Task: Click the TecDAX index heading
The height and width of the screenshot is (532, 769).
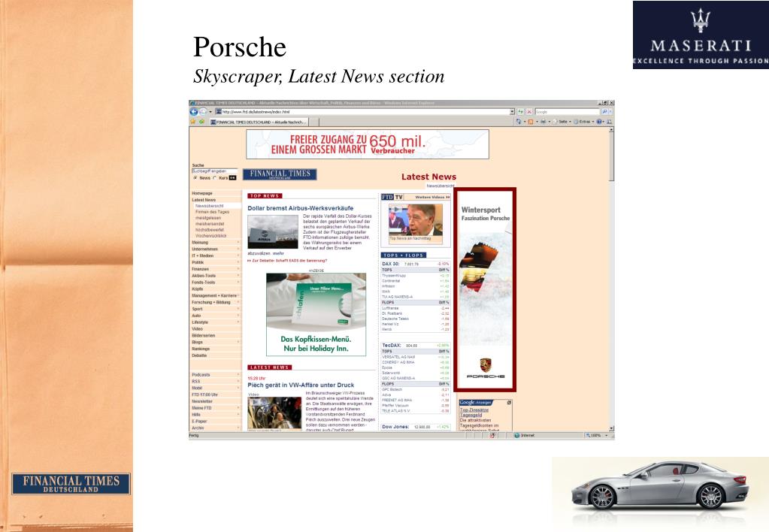Action: (392, 345)
